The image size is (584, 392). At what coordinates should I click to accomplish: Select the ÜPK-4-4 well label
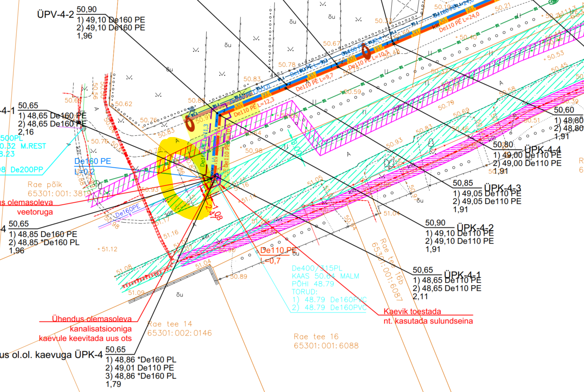(543, 149)
